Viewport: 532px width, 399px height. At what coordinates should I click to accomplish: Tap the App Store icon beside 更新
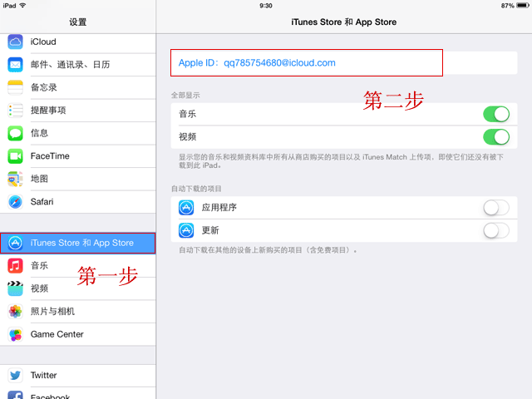point(186,230)
